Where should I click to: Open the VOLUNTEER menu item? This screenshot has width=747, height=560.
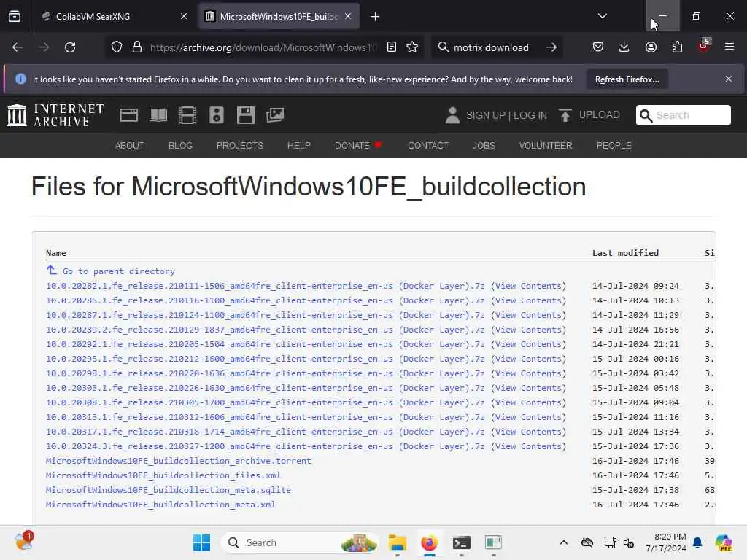(546, 146)
